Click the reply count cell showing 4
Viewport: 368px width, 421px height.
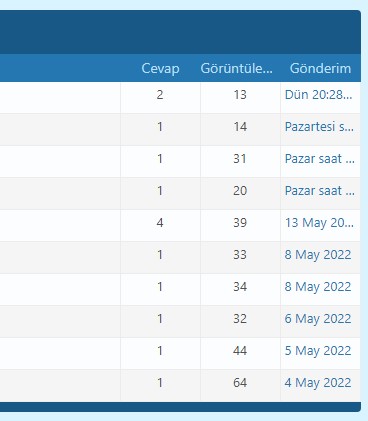(x=160, y=226)
